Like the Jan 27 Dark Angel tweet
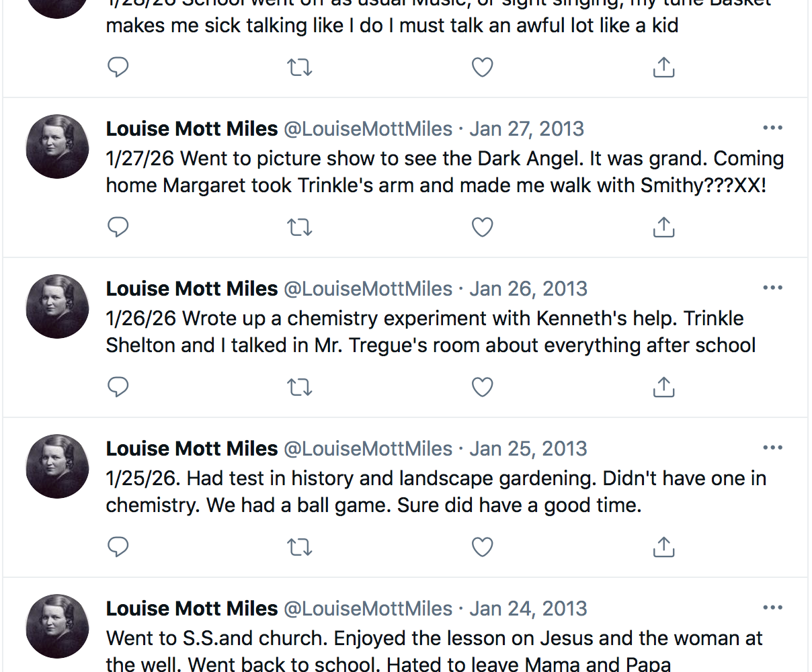812x672 pixels. tap(482, 227)
